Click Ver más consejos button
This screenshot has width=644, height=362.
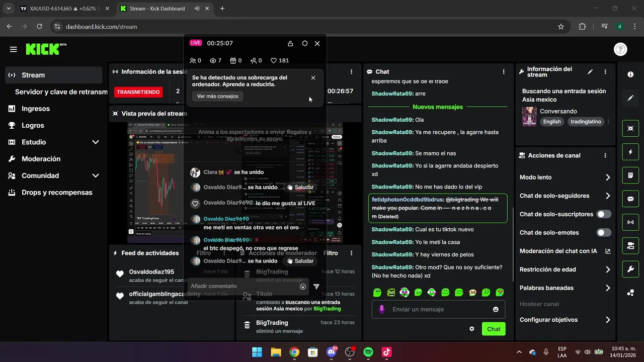point(217,96)
